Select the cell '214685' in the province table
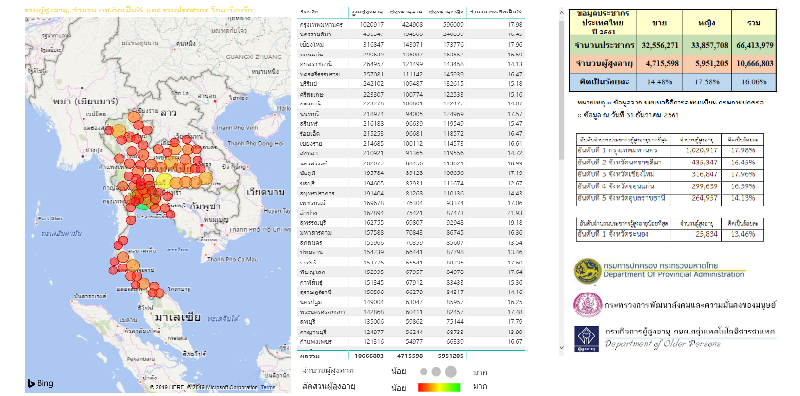Screen dimensions: 800x396 point(372,144)
